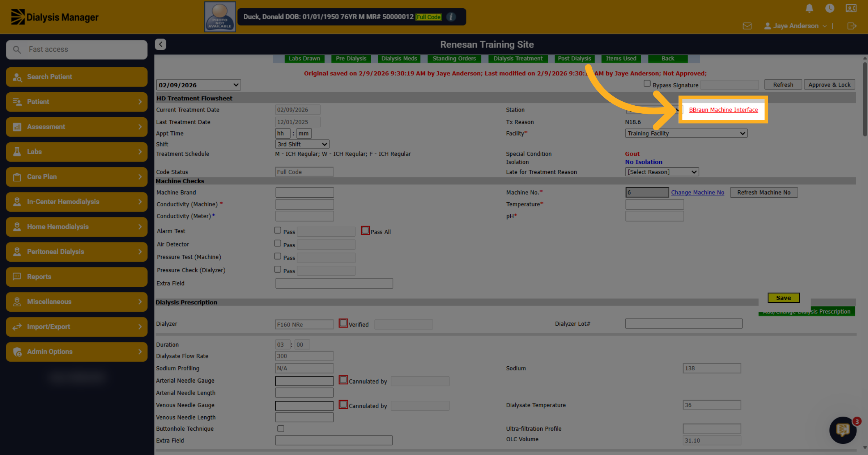868x455 pixels.
Task: Tick the Pass All checkbox
Action: [x=365, y=230]
